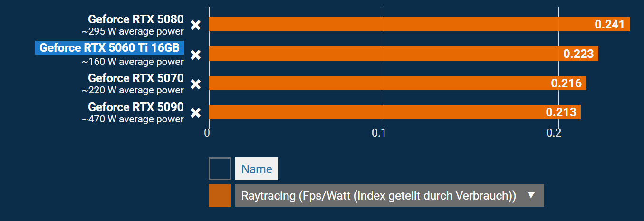The height and width of the screenshot is (221, 644).
Task: Select the highlighted Geforce RTX 5060 Ti 16GB label
Action: coord(109,48)
